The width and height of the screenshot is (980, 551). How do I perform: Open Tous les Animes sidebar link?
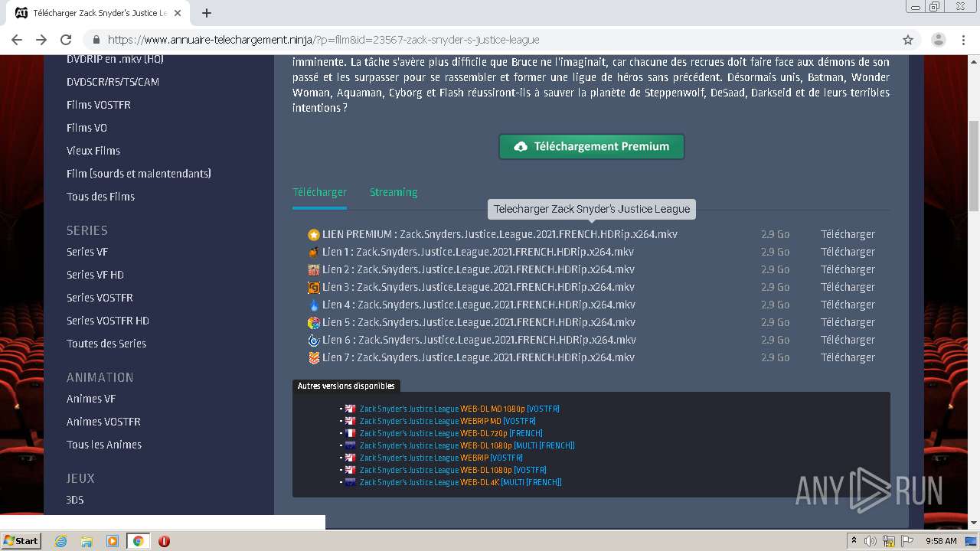(104, 445)
